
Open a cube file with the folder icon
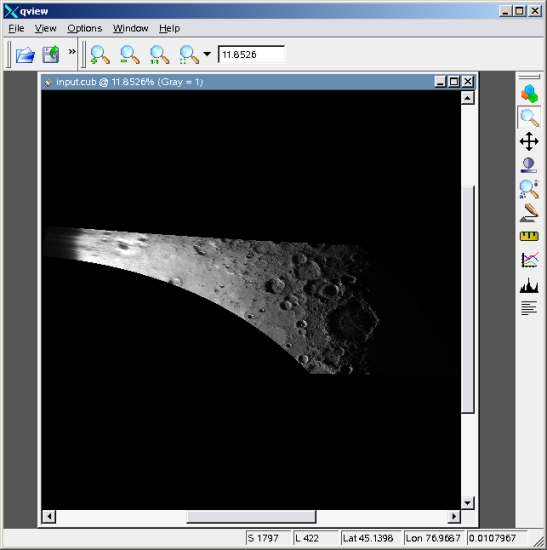pyautogui.click(x=25, y=54)
